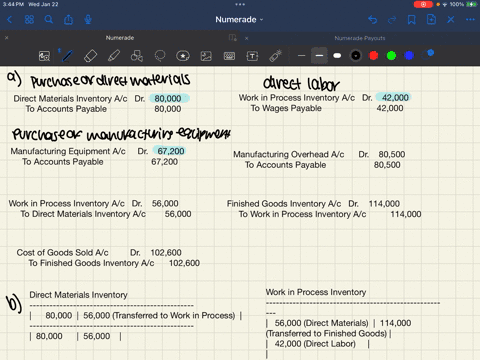The height and width of the screenshot is (360, 480).
Task: Add a new page
Action: [x=431, y=20]
